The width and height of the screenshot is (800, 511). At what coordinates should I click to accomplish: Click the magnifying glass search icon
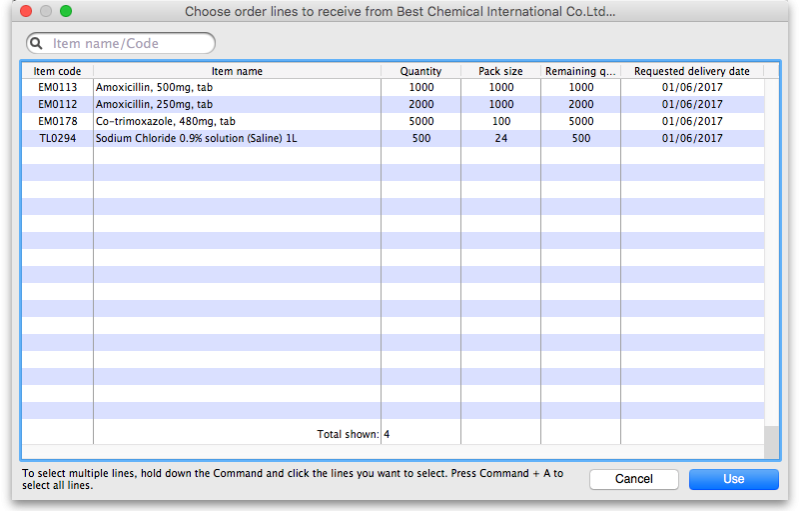click(x=37, y=44)
